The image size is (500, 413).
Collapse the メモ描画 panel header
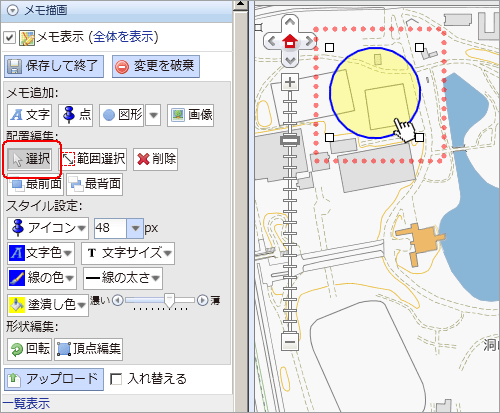[13, 11]
